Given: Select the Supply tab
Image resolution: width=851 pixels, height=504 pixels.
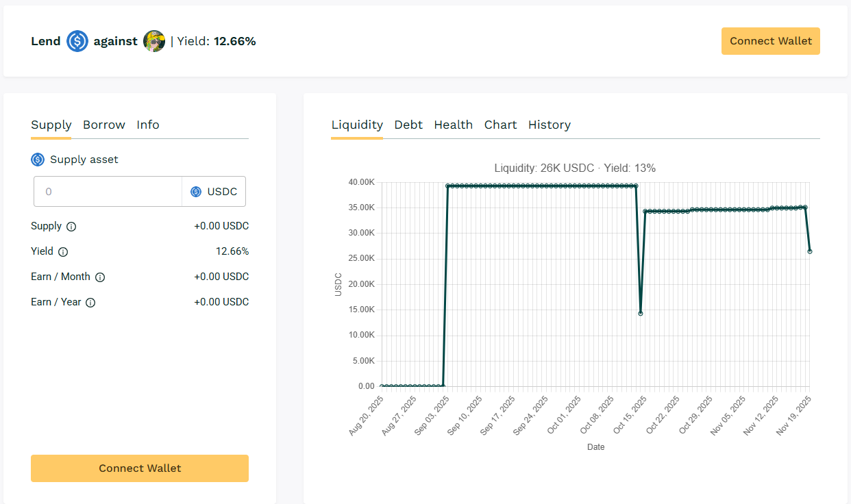Looking at the screenshot, I should (51, 125).
